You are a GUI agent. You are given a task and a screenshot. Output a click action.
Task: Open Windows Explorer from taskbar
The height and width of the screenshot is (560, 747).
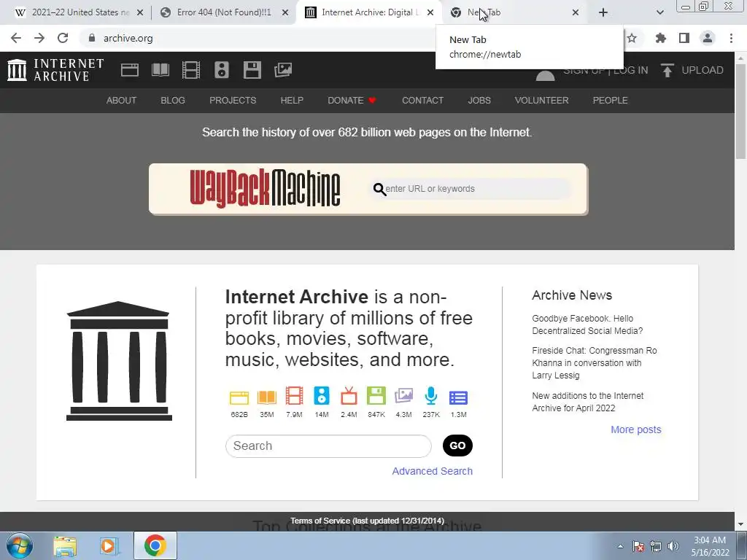click(x=65, y=546)
